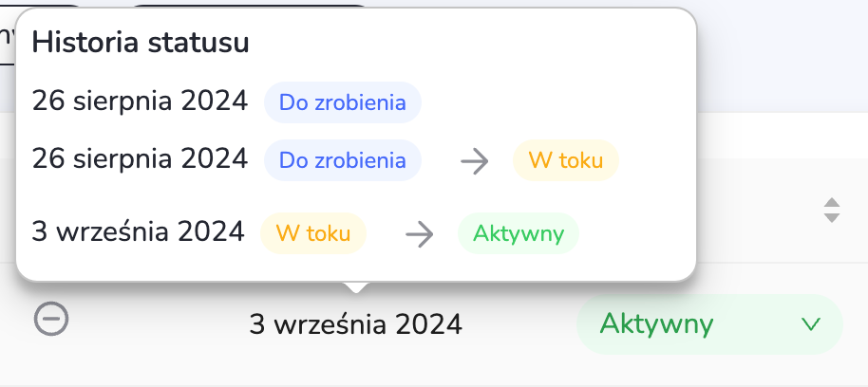
Task: Click the 3 września 2024 date in the table row
Action: (x=355, y=325)
